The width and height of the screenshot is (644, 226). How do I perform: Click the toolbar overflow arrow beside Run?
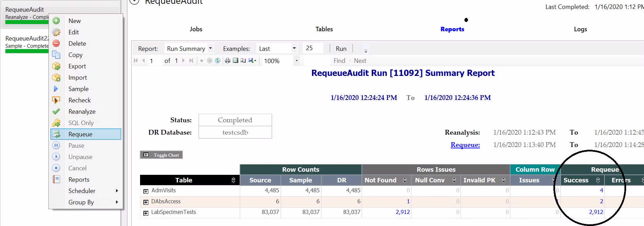click(366, 51)
